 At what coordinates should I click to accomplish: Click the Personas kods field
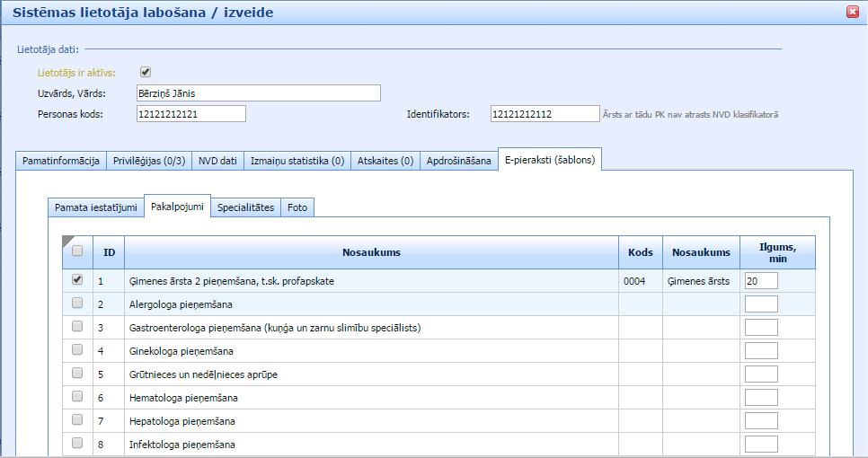coord(190,113)
